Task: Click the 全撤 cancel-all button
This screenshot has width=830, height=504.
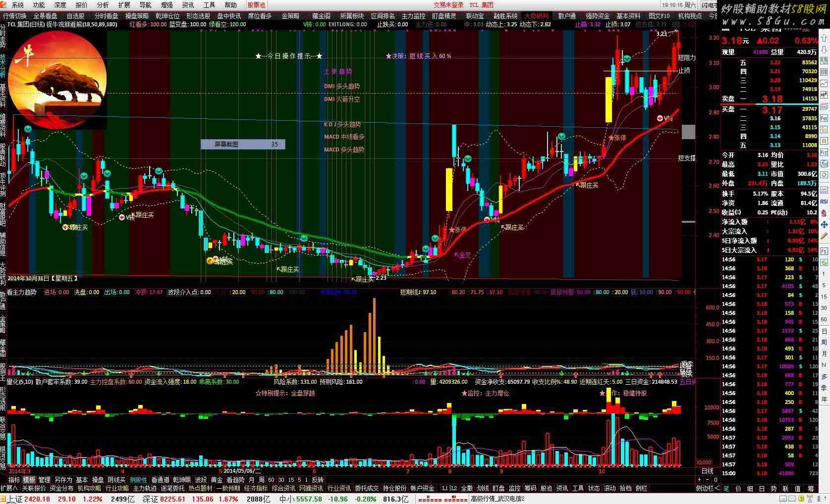Action: click(x=467, y=489)
